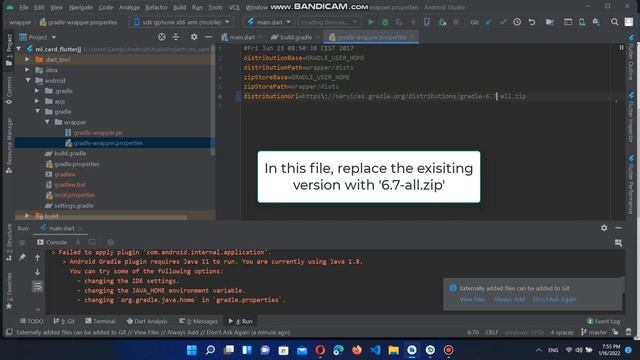
Task: Open the Event Log button
Action: (603, 321)
